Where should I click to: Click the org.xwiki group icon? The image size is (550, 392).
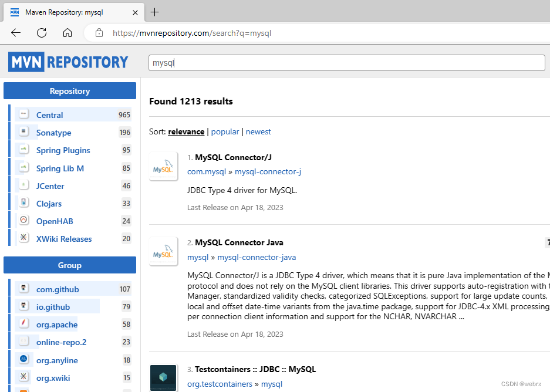point(23,377)
